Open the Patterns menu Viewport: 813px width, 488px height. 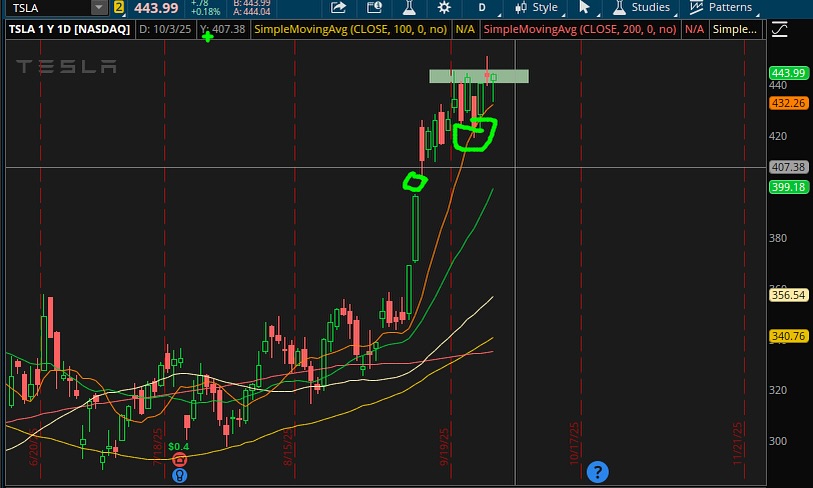(722, 8)
